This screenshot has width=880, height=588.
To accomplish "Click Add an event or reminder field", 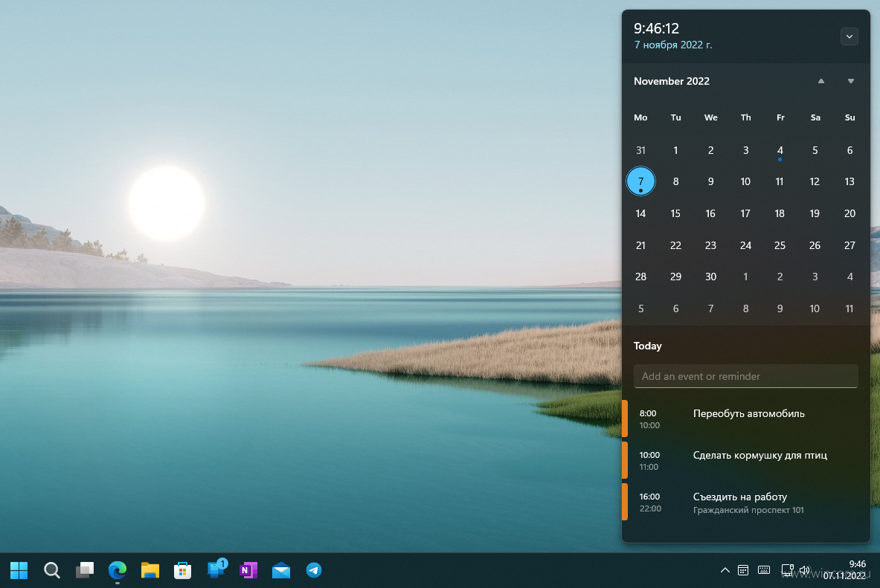I will (x=745, y=376).
